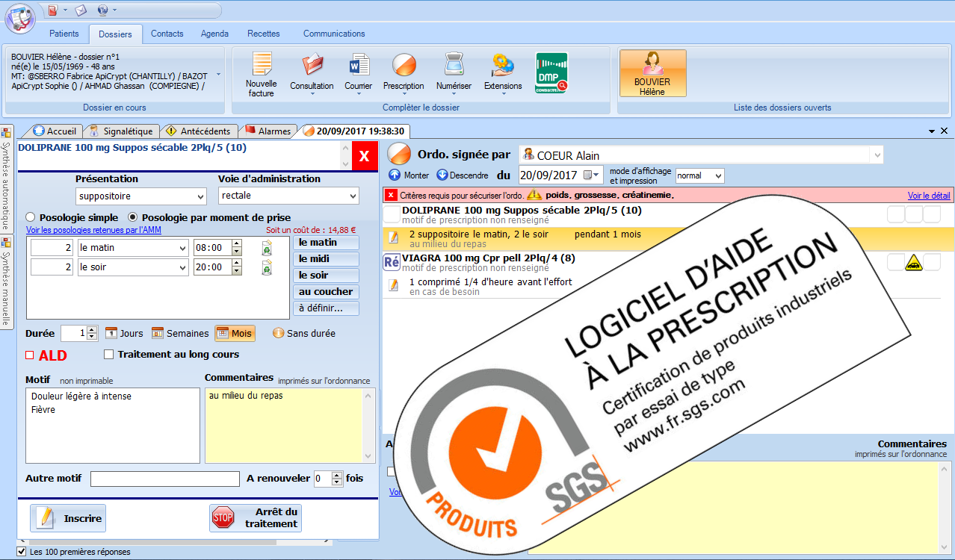
Task: Open the application logo menu button
Action: (20, 18)
